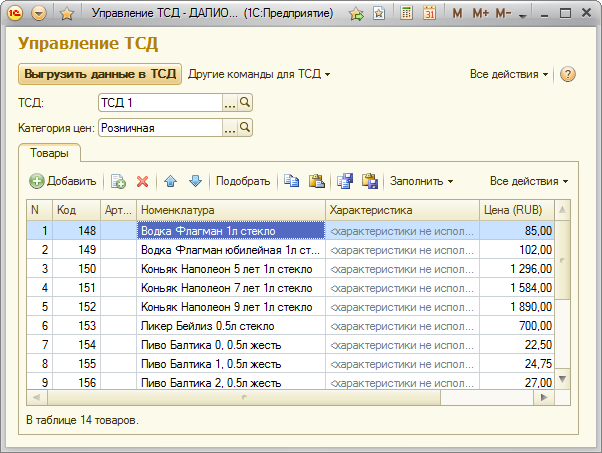Click the Добавить button
Screen dimensions: 602x453
(63, 181)
